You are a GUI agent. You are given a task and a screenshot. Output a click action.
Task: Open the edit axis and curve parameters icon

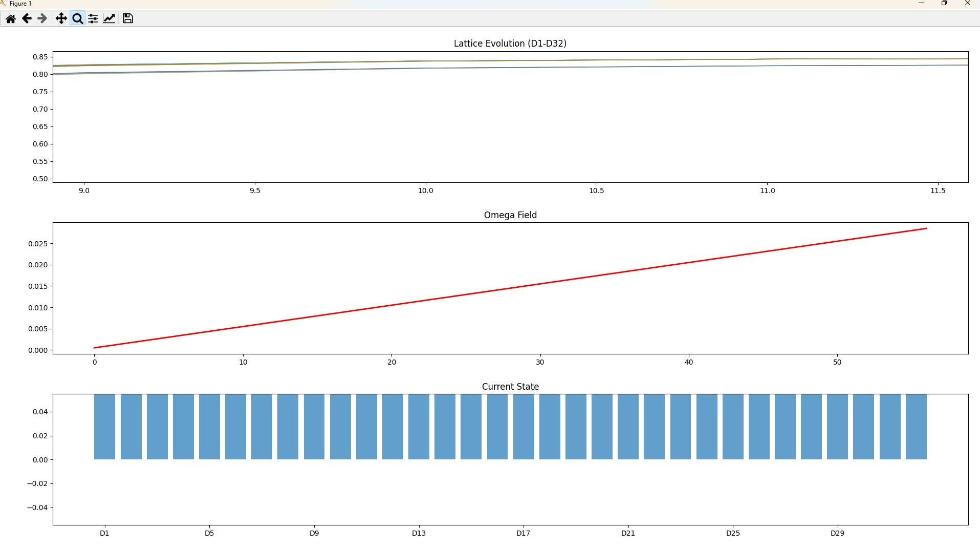pos(109,19)
